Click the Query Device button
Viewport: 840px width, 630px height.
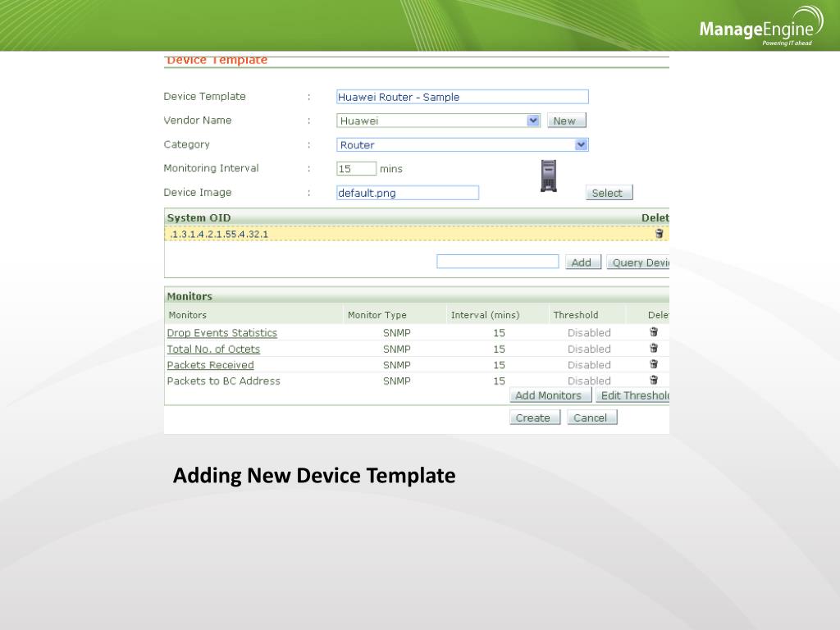tap(638, 262)
